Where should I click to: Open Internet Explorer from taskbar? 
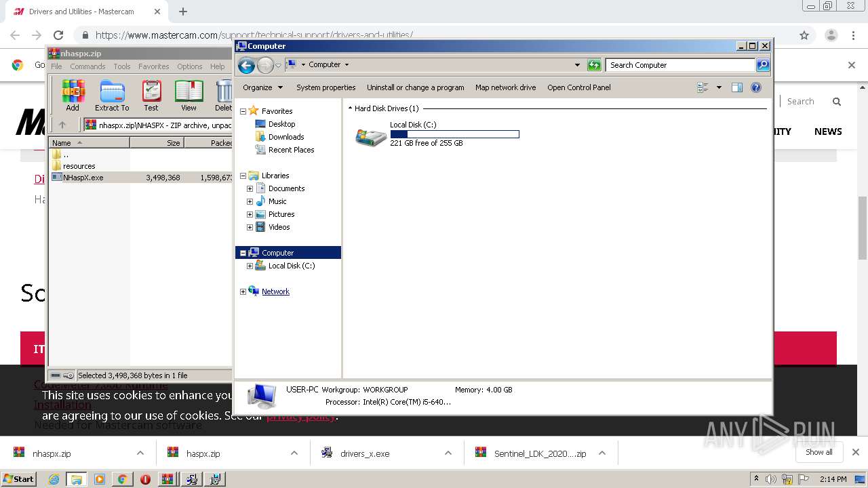click(x=54, y=479)
